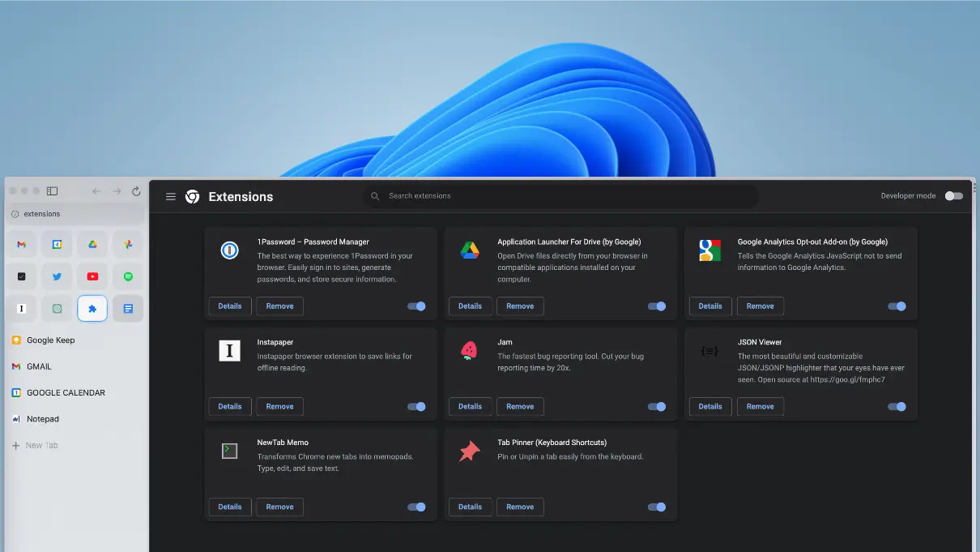This screenshot has width=980, height=552.
Task: Disable the 1Password – Password Manager extension
Action: click(x=416, y=306)
